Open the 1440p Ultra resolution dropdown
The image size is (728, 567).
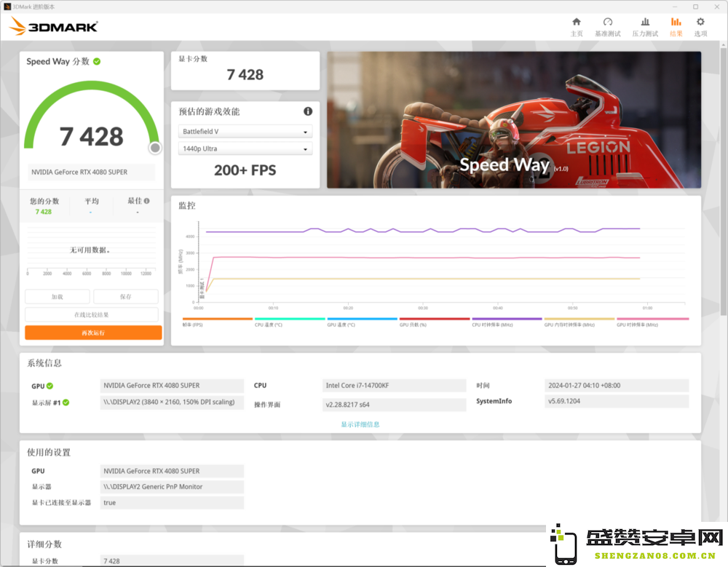[245, 148]
